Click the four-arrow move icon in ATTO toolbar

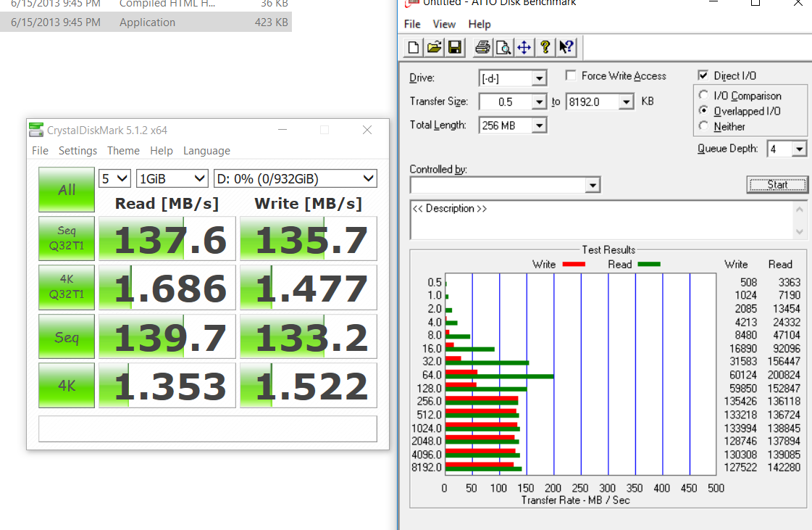pyautogui.click(x=524, y=48)
